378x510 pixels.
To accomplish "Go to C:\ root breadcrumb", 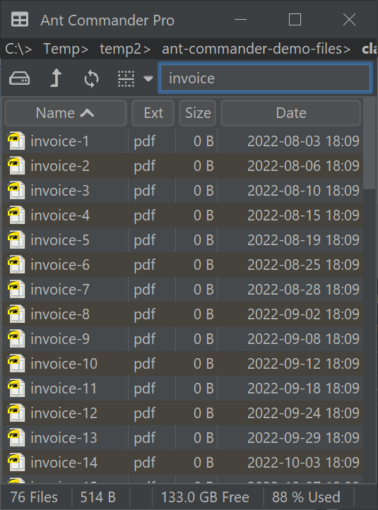I will [19, 49].
